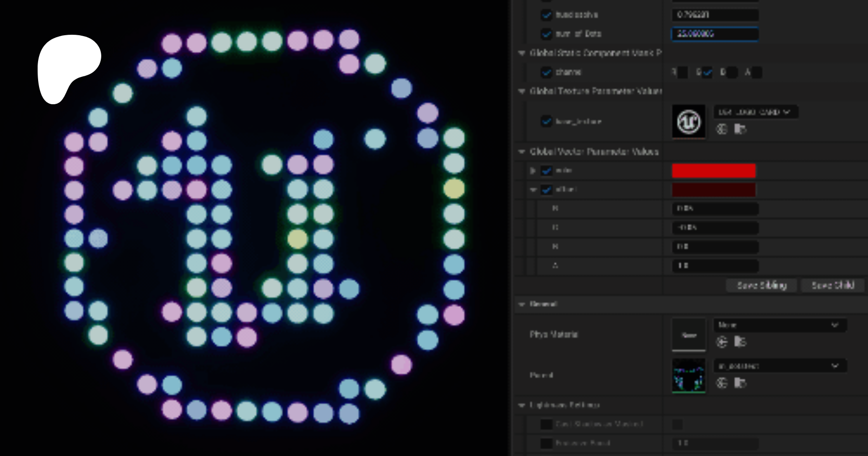Browse to Parent material in Content Browser
Viewport: 868px width, 456px height.
point(740,383)
